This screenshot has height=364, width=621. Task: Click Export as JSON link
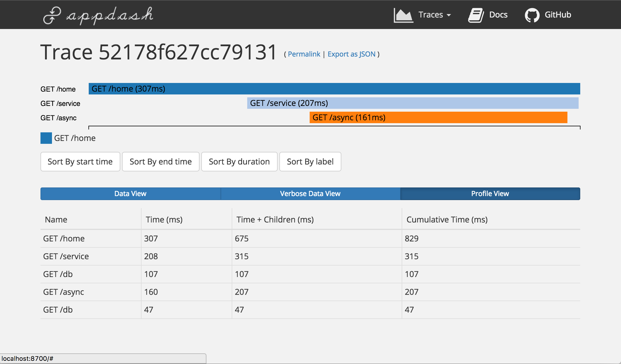351,54
